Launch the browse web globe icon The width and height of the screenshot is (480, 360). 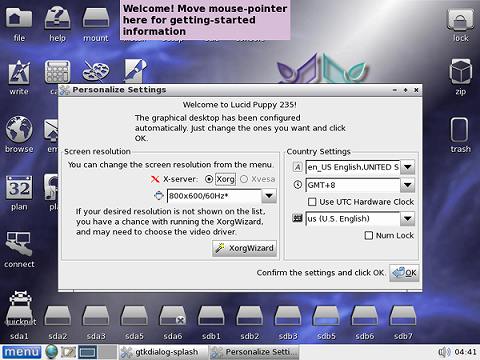coord(19,129)
